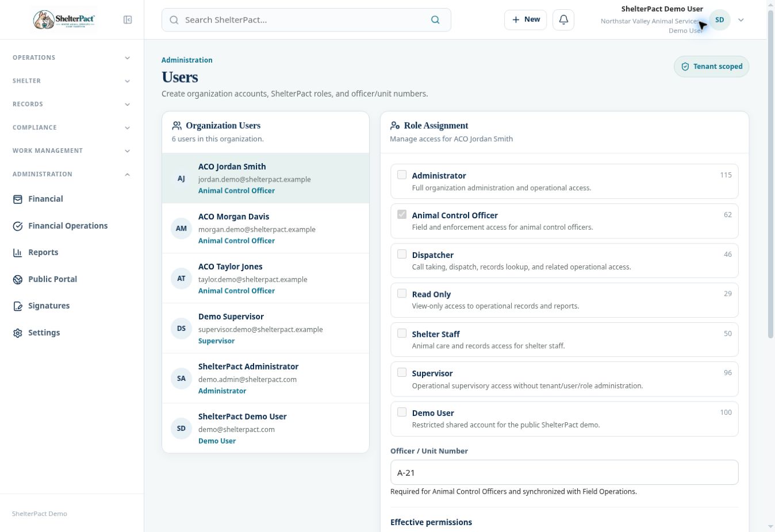This screenshot has width=775, height=532.
Task: Select ACO Taylor Jones in user list
Action: click(x=266, y=278)
